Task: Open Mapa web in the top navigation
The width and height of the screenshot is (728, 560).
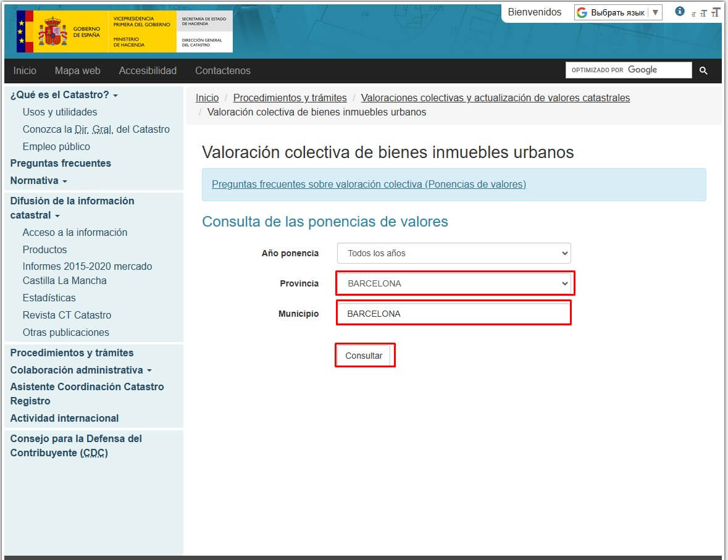Action: point(77,70)
